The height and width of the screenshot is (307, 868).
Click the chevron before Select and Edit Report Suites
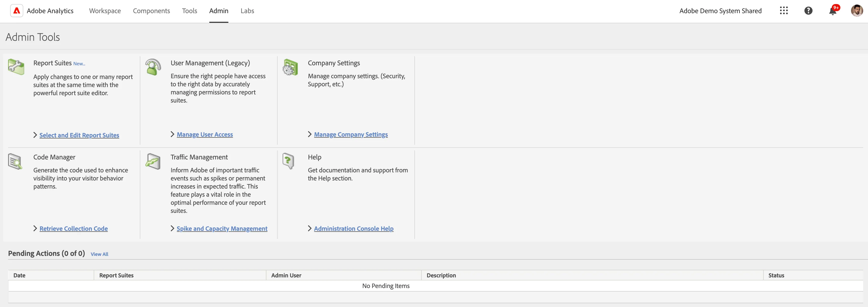coord(35,135)
